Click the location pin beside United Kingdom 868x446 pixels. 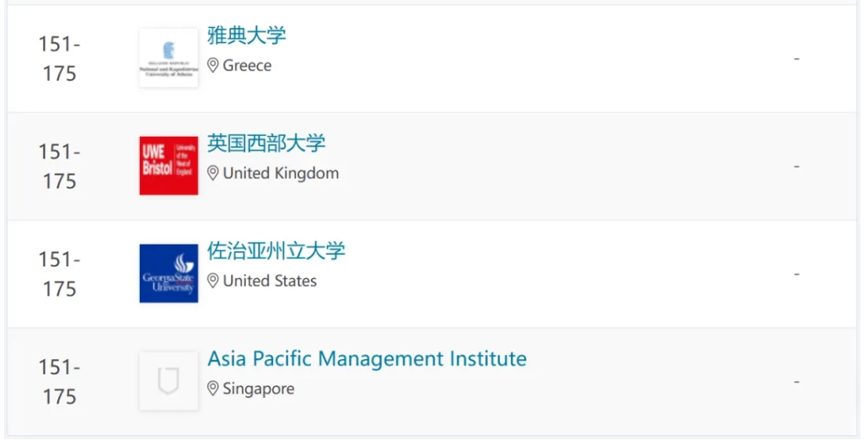click(213, 174)
